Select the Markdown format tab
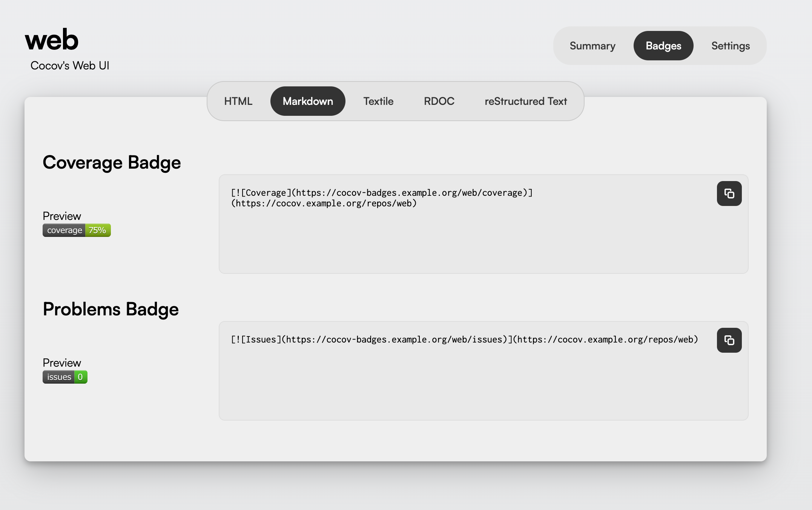The height and width of the screenshot is (510, 812). coord(308,101)
